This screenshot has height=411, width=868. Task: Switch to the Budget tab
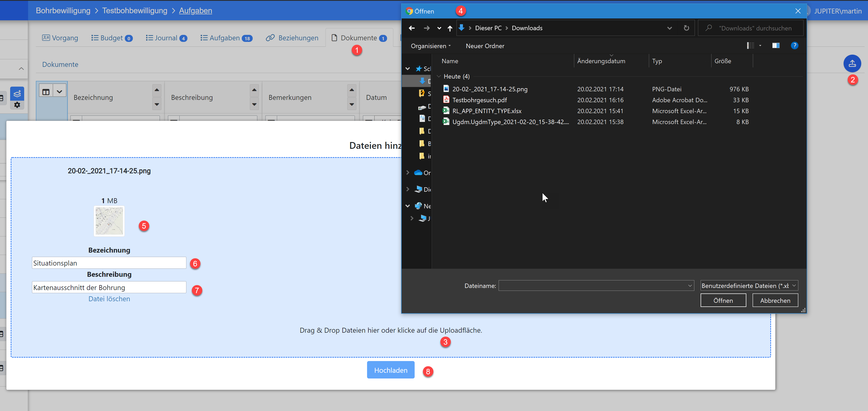(x=112, y=38)
